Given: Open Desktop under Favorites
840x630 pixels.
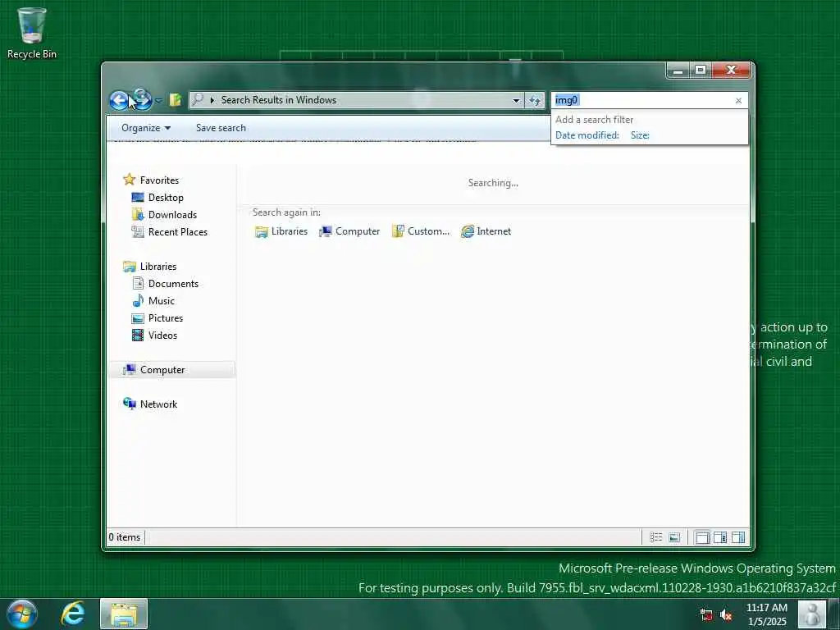Looking at the screenshot, I should [x=166, y=198].
